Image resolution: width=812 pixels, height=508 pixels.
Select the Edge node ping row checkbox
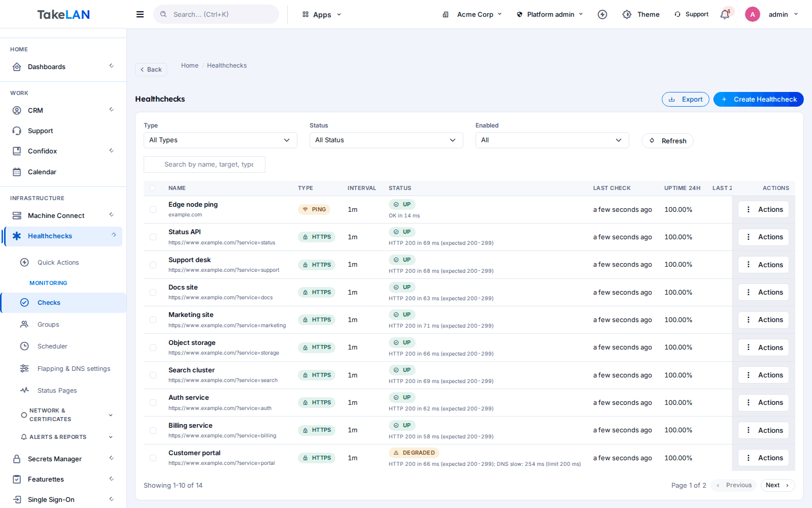pyautogui.click(x=153, y=209)
